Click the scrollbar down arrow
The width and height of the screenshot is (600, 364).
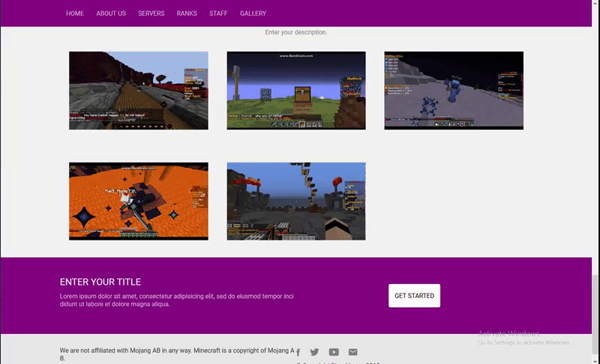[595, 360]
